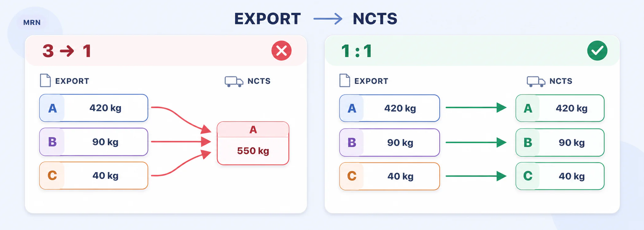
Task: Select the MRN badge
Action: 32,22
